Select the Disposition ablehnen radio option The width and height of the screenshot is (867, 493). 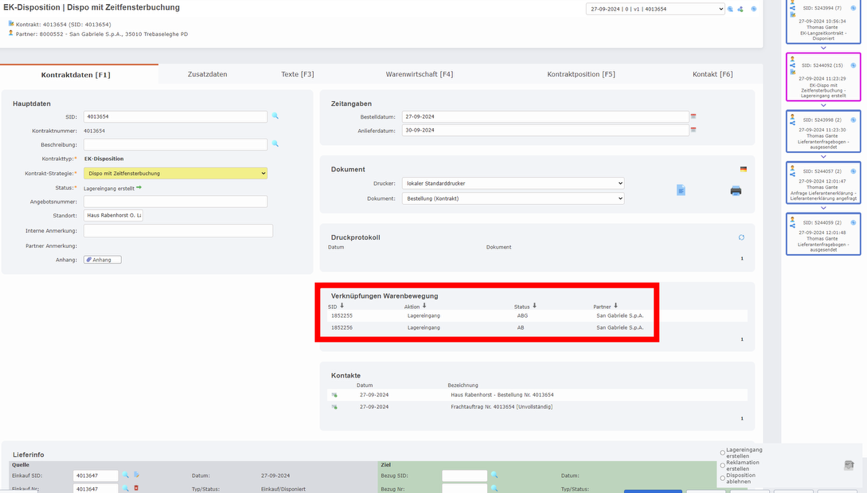[723, 478]
